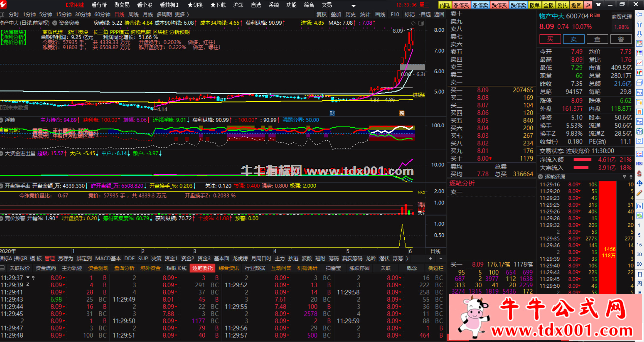
Task: Click the 警 alert button
Action: point(621,39)
